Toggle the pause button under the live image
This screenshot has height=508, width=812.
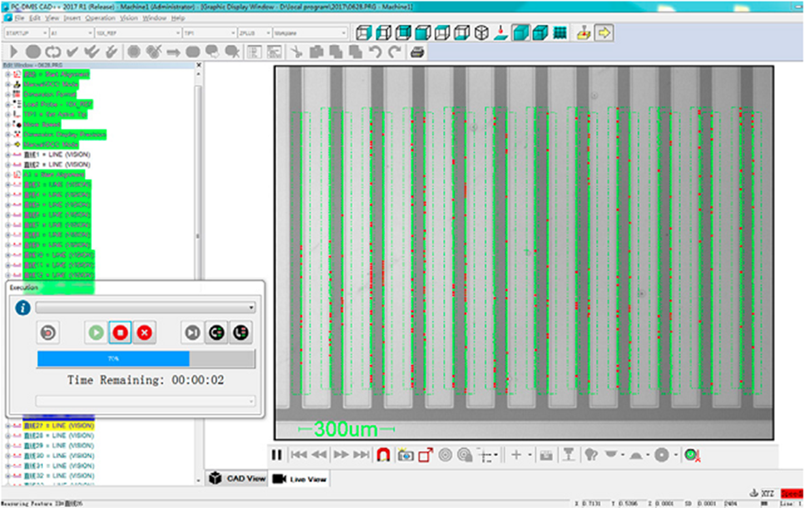click(277, 455)
